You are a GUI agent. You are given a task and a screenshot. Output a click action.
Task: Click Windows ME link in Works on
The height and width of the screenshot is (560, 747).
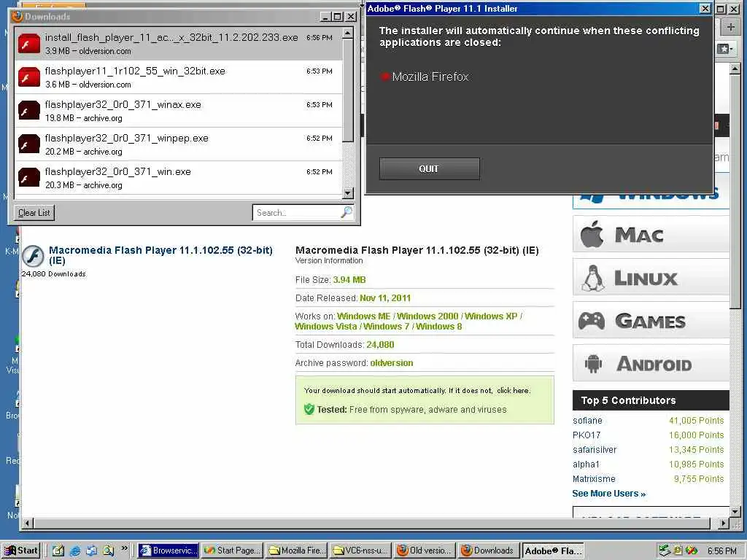click(364, 316)
